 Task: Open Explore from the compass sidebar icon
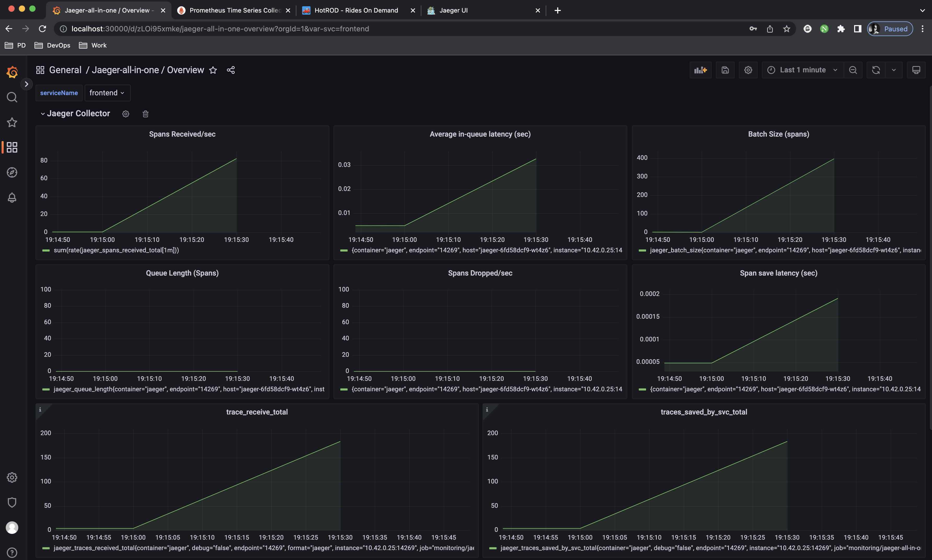12,172
